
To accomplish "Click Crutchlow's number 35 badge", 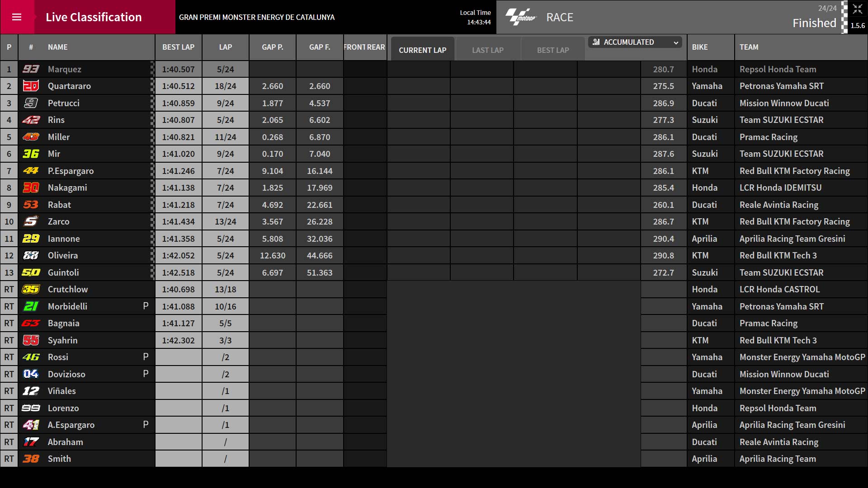I will coord(31,289).
